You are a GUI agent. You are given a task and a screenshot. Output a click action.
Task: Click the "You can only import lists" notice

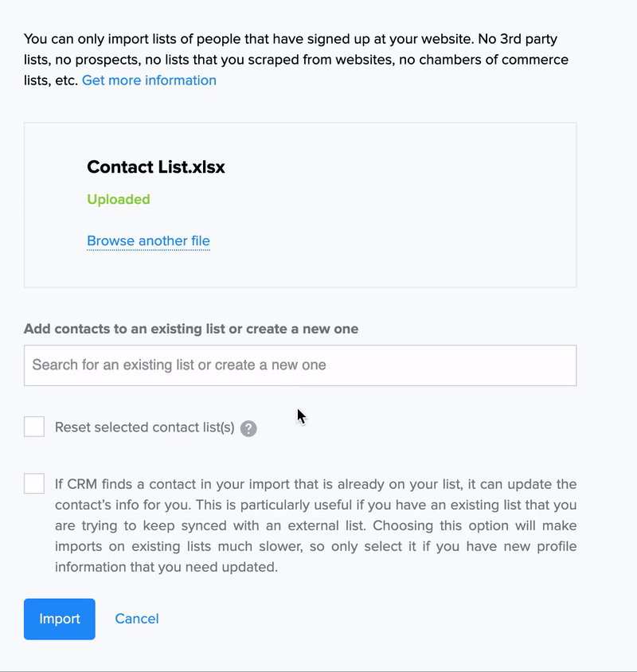point(159,38)
